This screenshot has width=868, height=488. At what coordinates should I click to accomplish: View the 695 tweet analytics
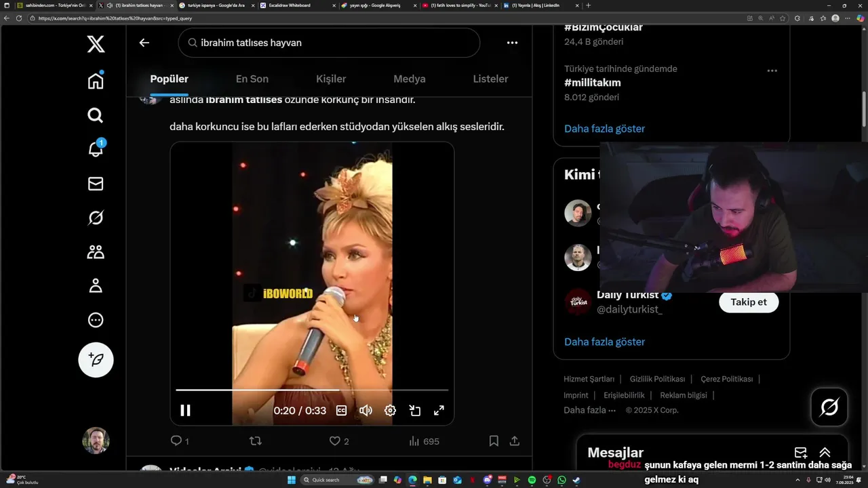[424, 441]
